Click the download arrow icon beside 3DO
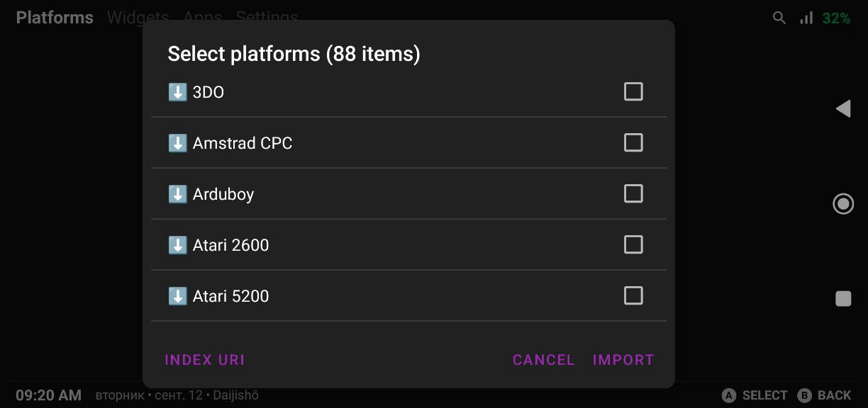868x408 pixels. 177,92
